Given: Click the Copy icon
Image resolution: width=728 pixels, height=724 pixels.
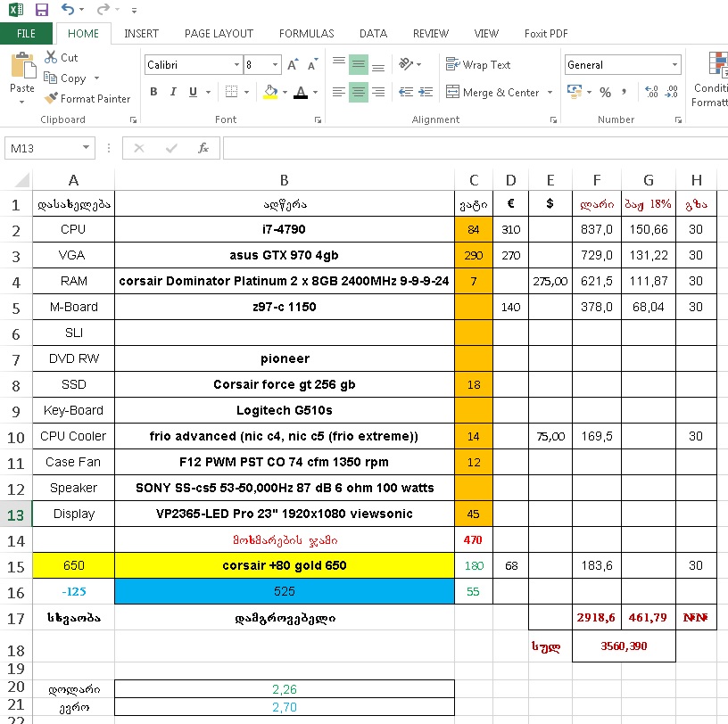Looking at the screenshot, I should [x=50, y=78].
